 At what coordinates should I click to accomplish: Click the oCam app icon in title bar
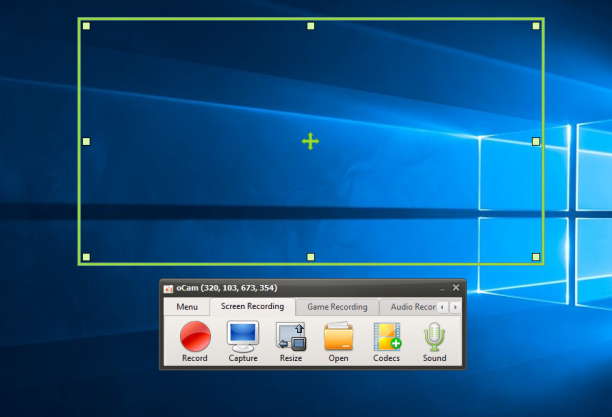tap(168, 289)
